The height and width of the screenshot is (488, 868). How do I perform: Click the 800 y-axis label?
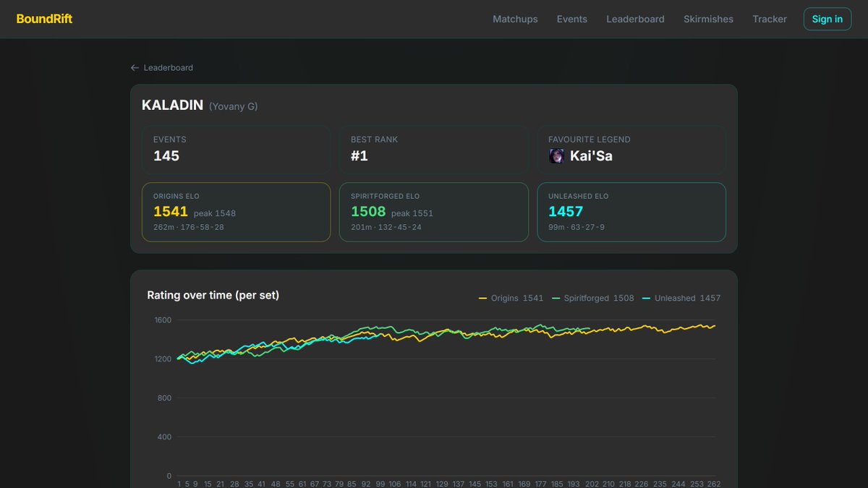tap(165, 398)
